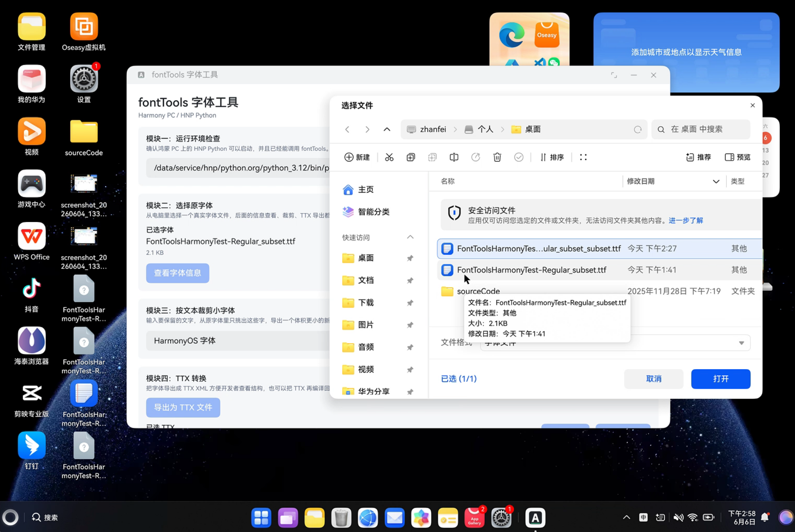Unpin 下载 using its pin icon

(410, 303)
